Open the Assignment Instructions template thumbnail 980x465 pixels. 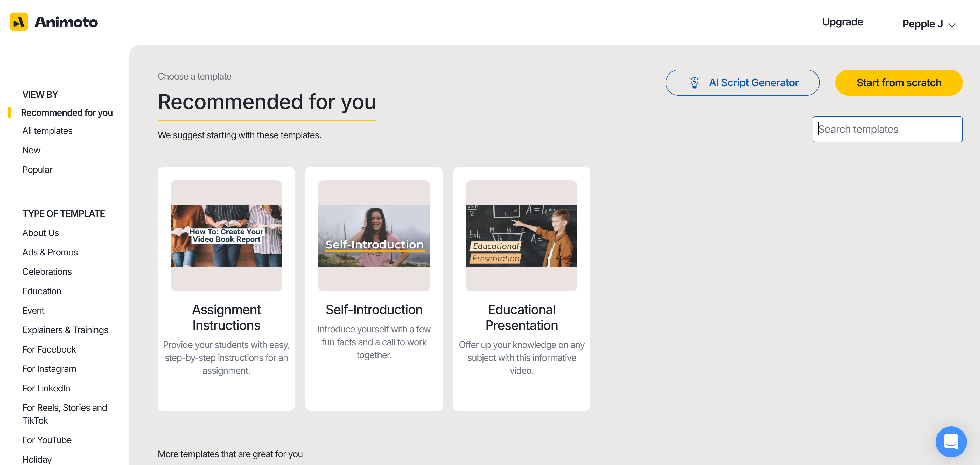coord(226,236)
